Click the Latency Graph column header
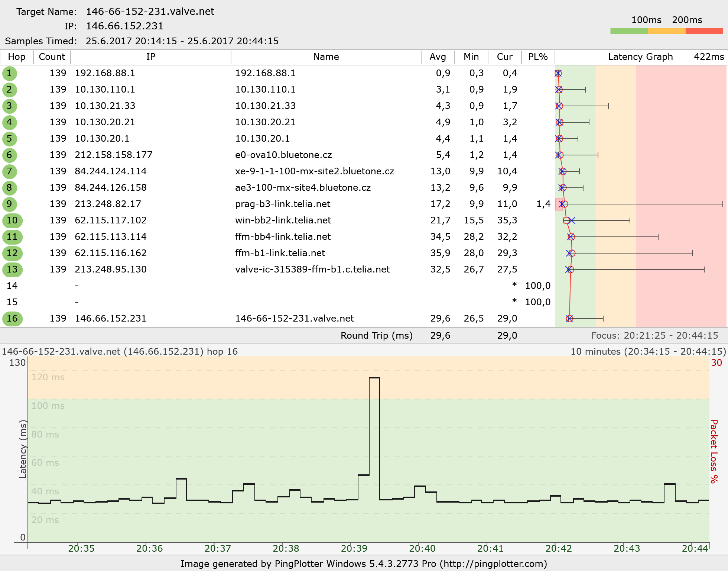Image resolution: width=728 pixels, height=571 pixels. (x=640, y=57)
